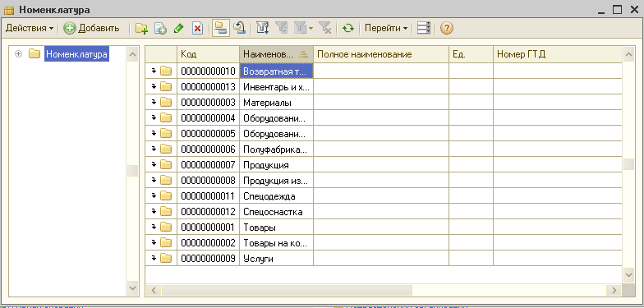
Task: Toggle the hierarchical view icon
Action: pos(220,28)
